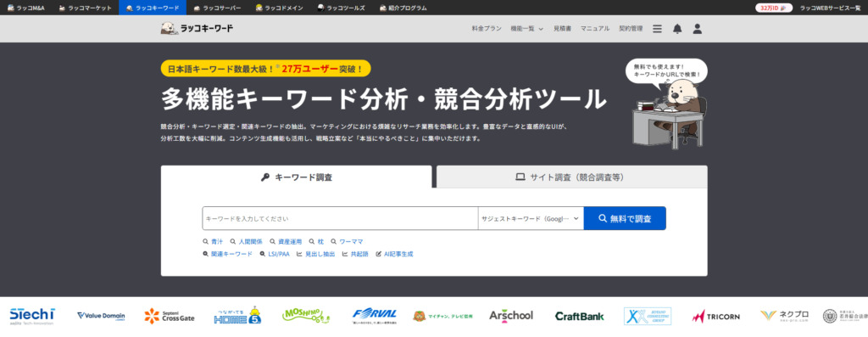Click the CraftBank company logo
868x337 pixels.
[580, 316]
